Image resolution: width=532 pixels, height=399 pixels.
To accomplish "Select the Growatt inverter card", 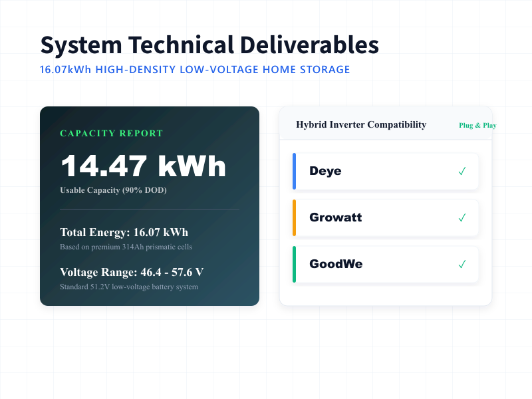I will tap(386, 217).
